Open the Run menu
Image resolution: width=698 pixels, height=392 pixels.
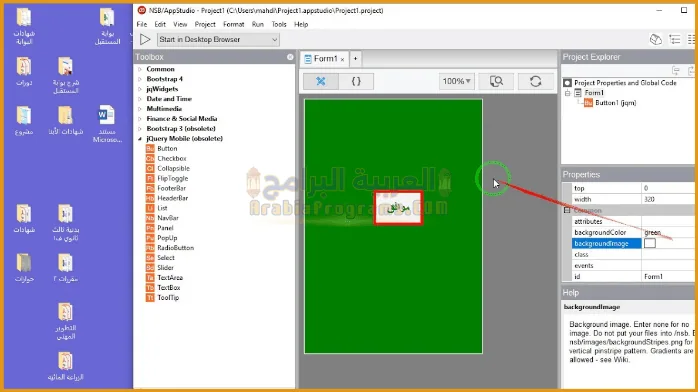(x=258, y=24)
